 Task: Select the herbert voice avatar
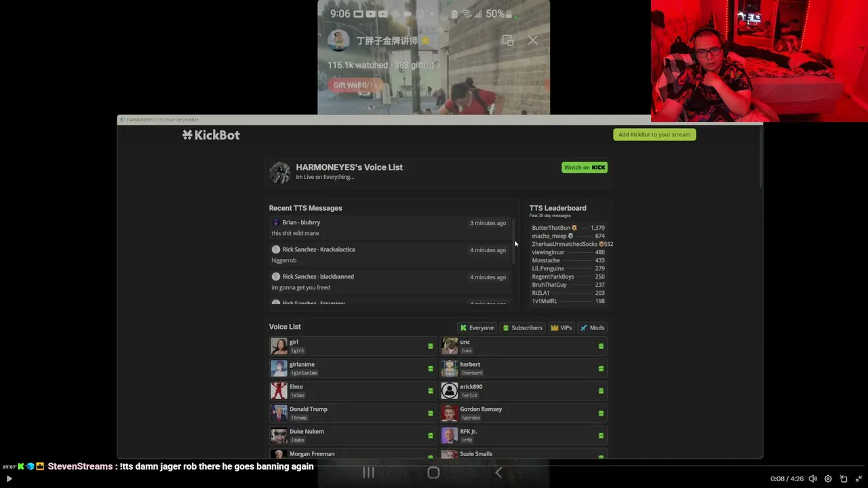(x=450, y=368)
